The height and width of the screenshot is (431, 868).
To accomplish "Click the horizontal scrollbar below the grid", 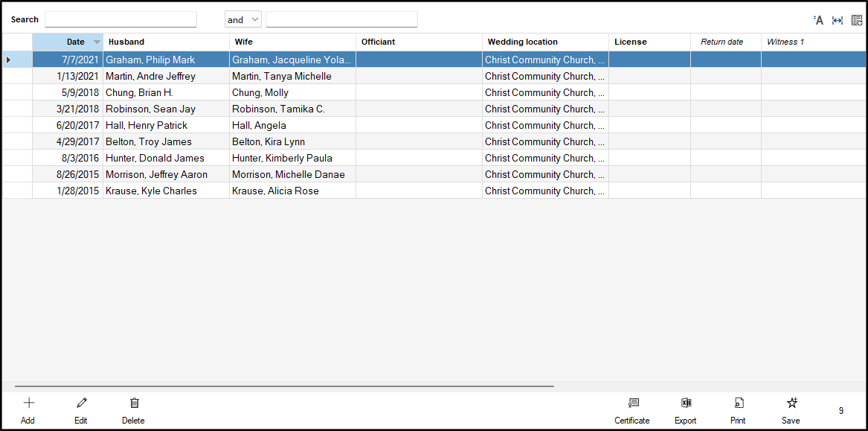I will point(284,386).
